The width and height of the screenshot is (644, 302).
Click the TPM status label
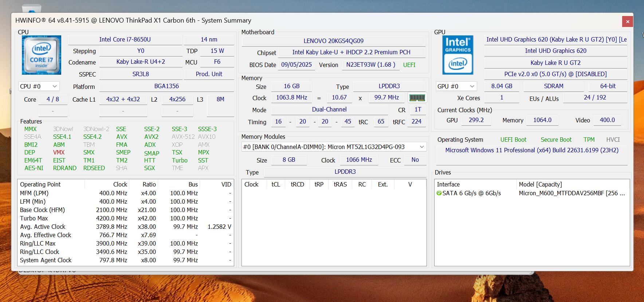click(x=589, y=140)
